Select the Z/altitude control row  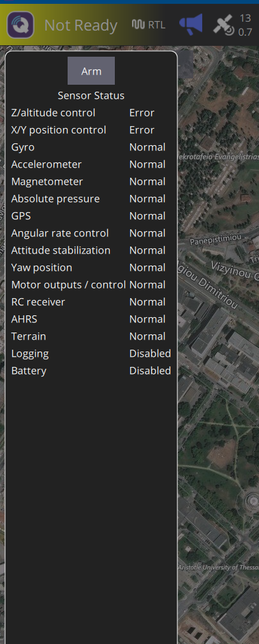[x=91, y=113]
